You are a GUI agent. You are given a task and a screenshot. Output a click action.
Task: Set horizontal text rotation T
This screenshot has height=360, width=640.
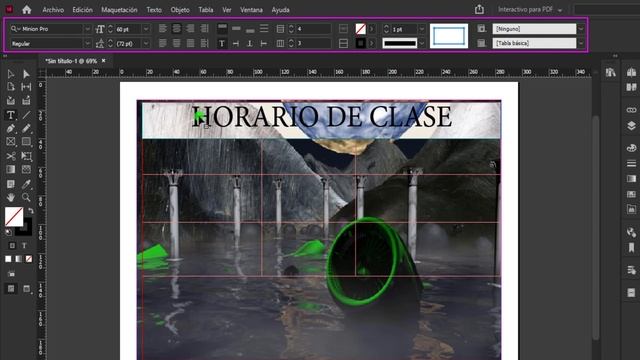point(222,43)
